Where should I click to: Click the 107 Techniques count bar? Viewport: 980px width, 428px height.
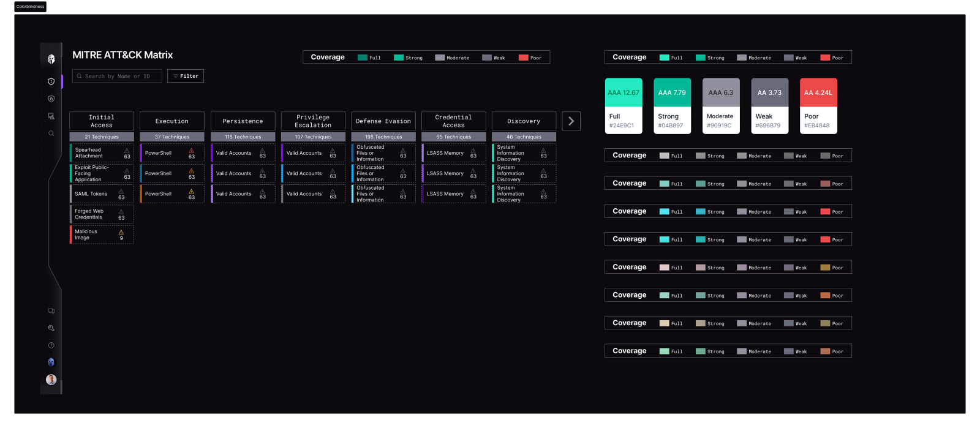pyautogui.click(x=313, y=137)
